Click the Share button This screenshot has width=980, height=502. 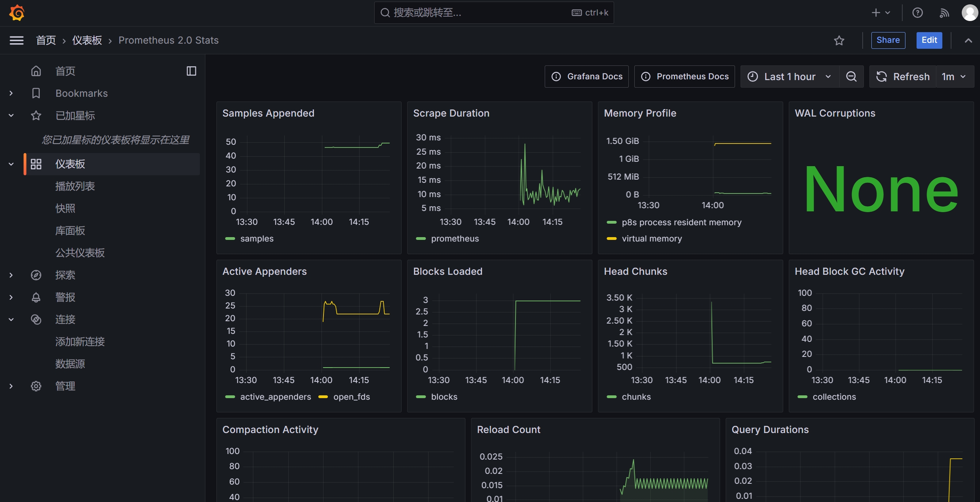888,40
